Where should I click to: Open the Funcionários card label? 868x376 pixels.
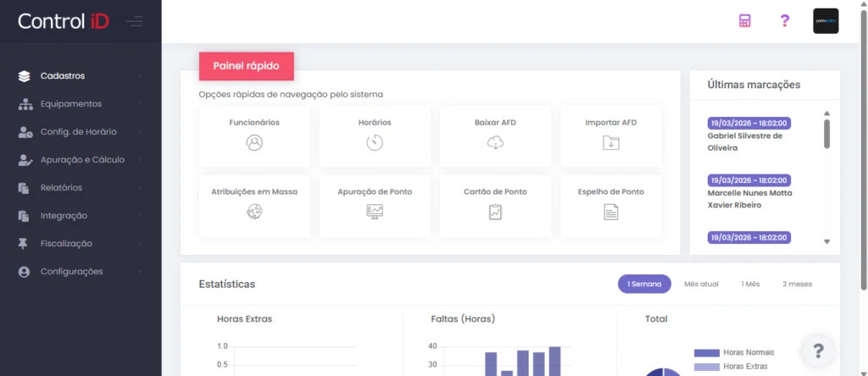[x=254, y=122]
